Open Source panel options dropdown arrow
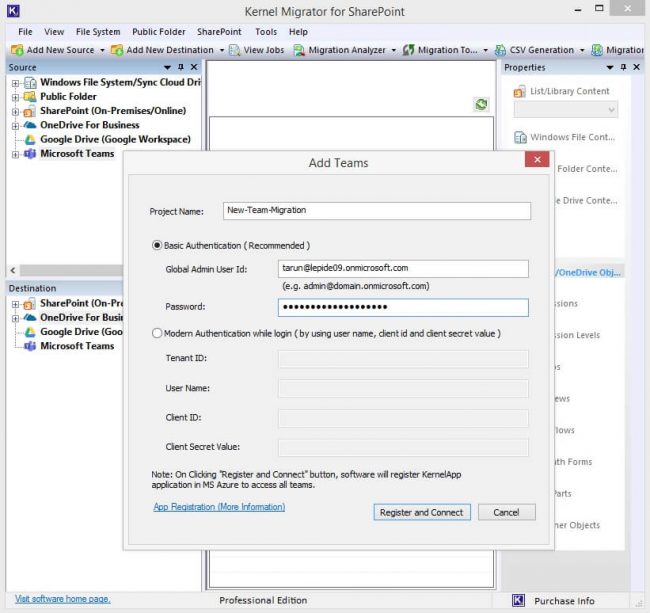The height and width of the screenshot is (613, 650). (x=167, y=68)
